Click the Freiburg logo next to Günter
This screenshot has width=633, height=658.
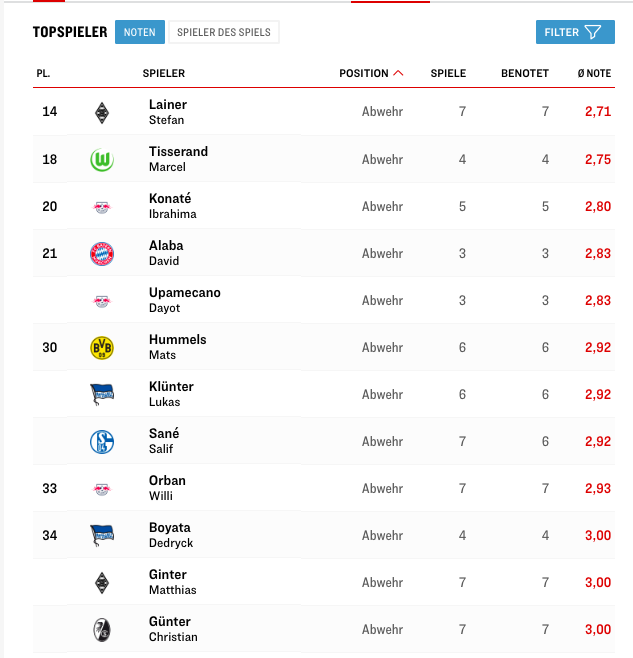coord(102,629)
